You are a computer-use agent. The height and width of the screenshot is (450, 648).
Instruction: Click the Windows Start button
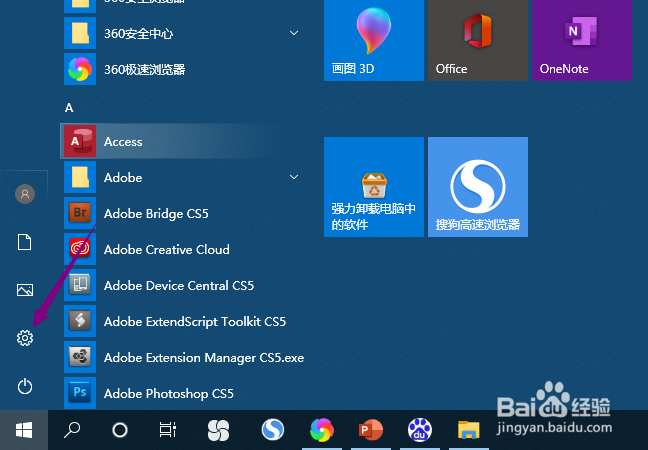point(24,430)
